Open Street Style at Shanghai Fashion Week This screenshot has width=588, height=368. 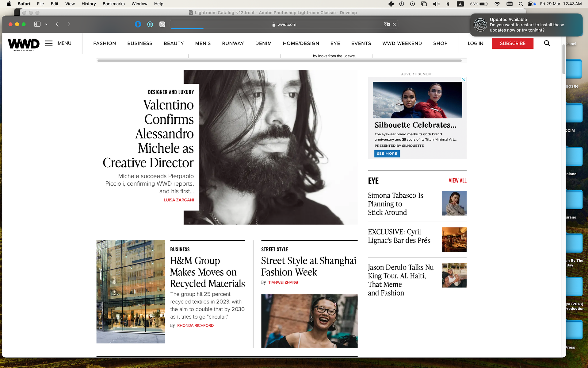[x=308, y=266]
